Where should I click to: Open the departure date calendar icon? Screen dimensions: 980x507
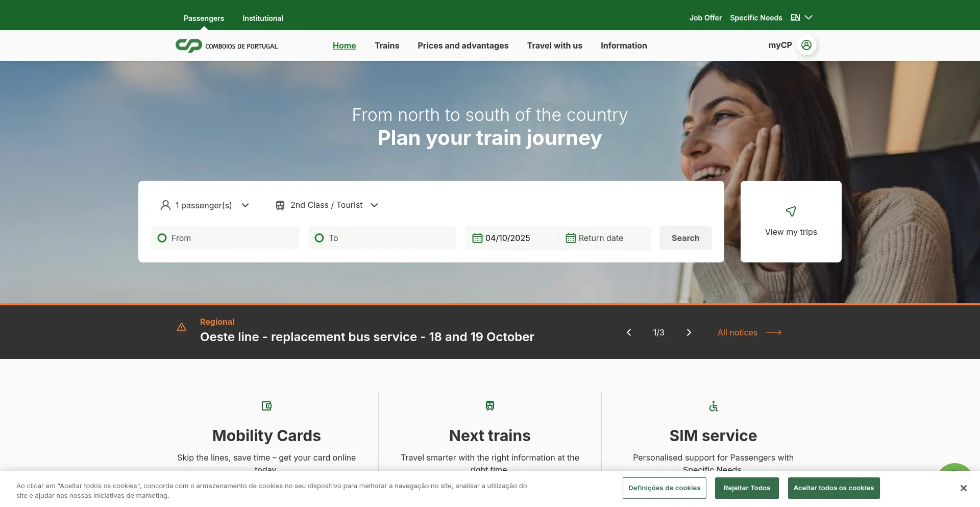click(477, 238)
